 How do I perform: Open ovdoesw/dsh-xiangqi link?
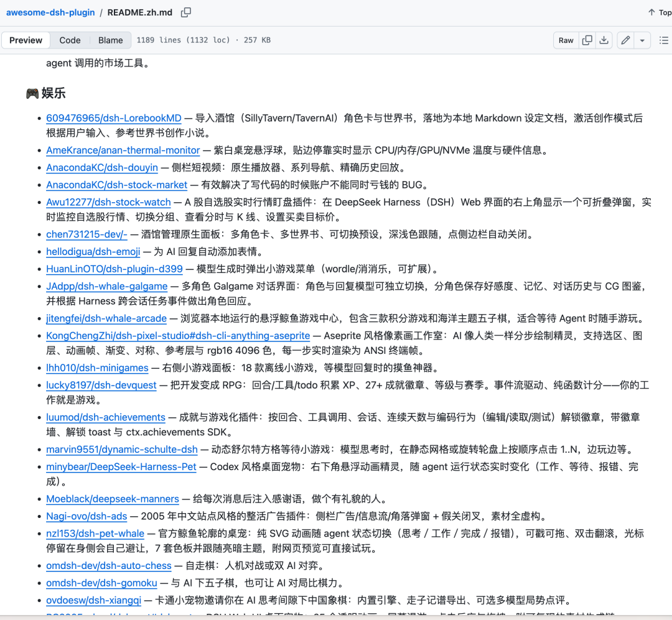click(x=93, y=600)
